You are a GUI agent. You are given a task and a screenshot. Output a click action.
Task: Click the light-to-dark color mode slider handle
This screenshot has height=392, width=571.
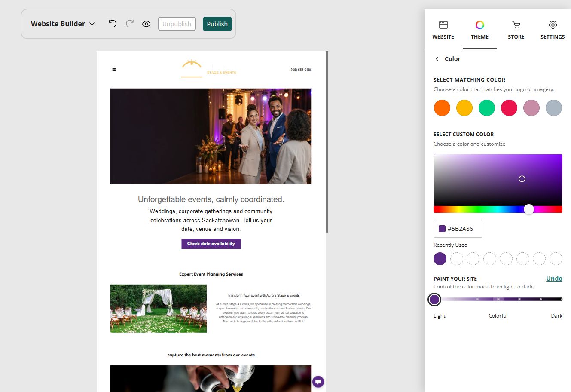434,300
